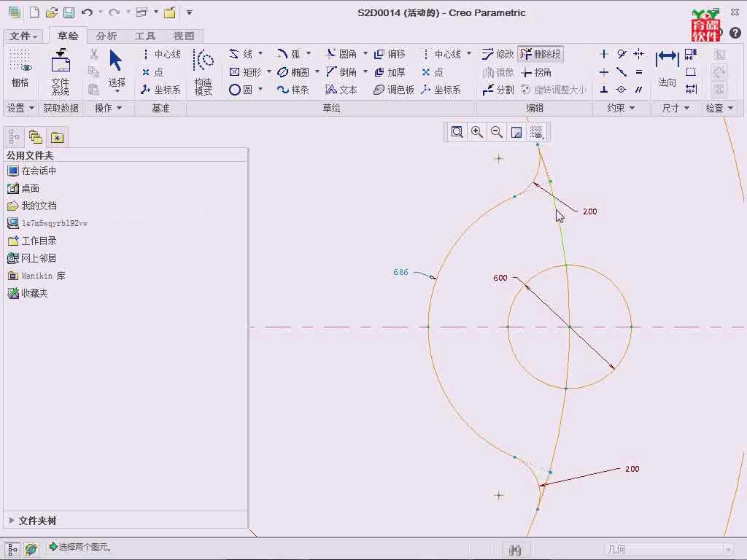
Task: Click the reference dimension icon in 尺寸 group
Action: pyautogui.click(x=691, y=90)
